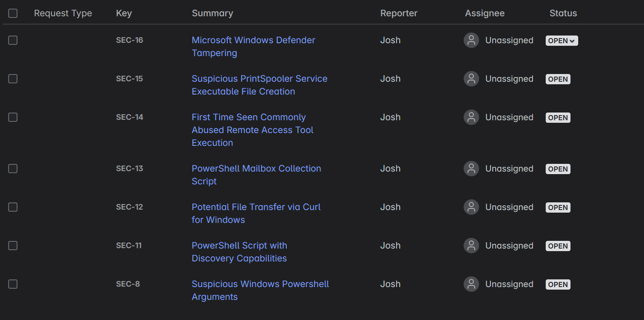
Task: Click the assignee avatar icon on SEC-13
Action: 471,169
